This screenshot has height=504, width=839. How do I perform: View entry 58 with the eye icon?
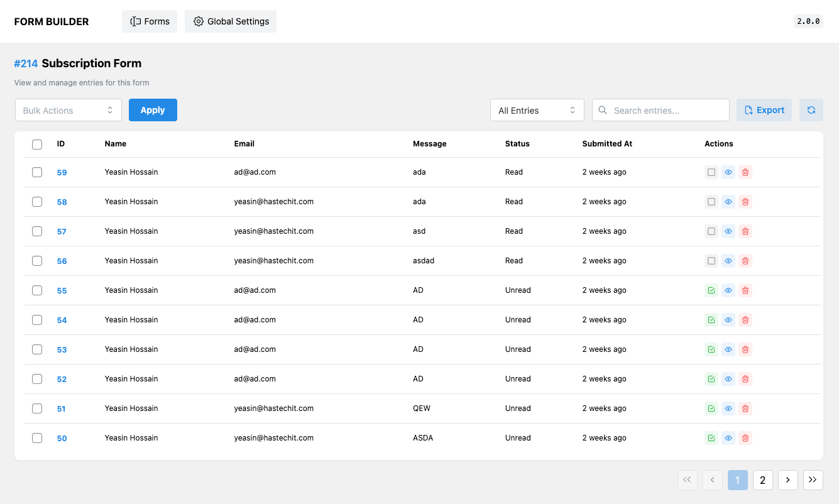point(728,202)
